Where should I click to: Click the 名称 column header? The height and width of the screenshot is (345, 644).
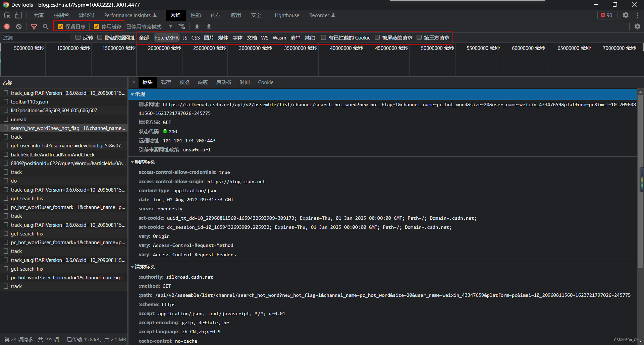64,82
